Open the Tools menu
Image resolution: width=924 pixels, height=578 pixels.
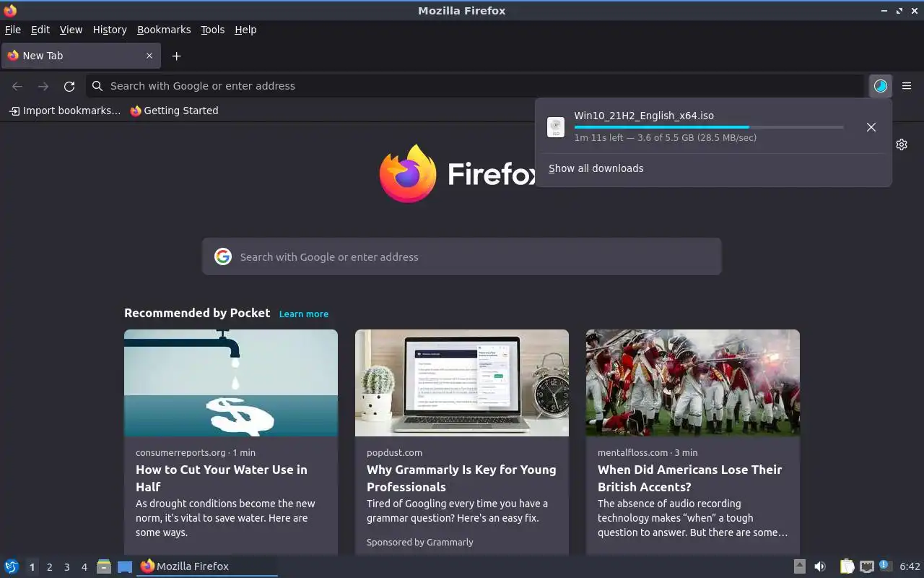point(213,30)
